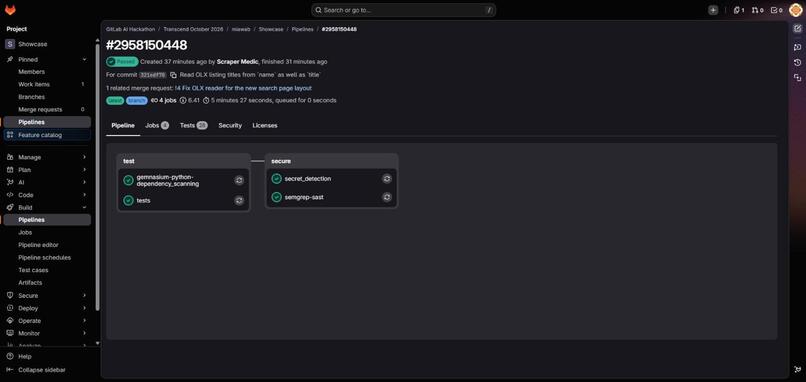
Task: Open the user avatar menu
Action: (x=795, y=10)
